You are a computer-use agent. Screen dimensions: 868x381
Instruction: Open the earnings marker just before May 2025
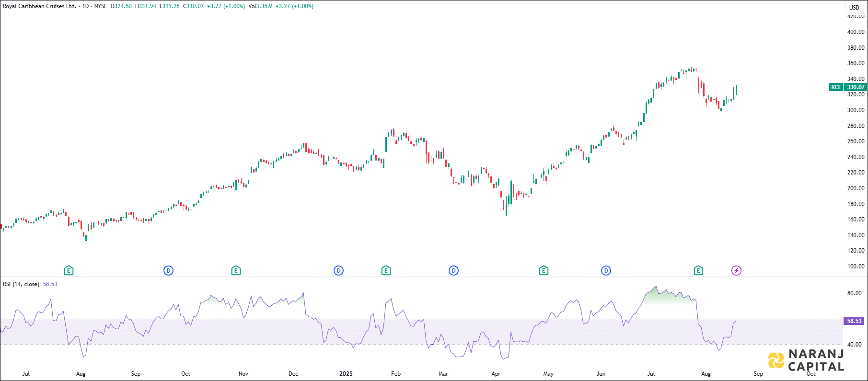coord(544,271)
